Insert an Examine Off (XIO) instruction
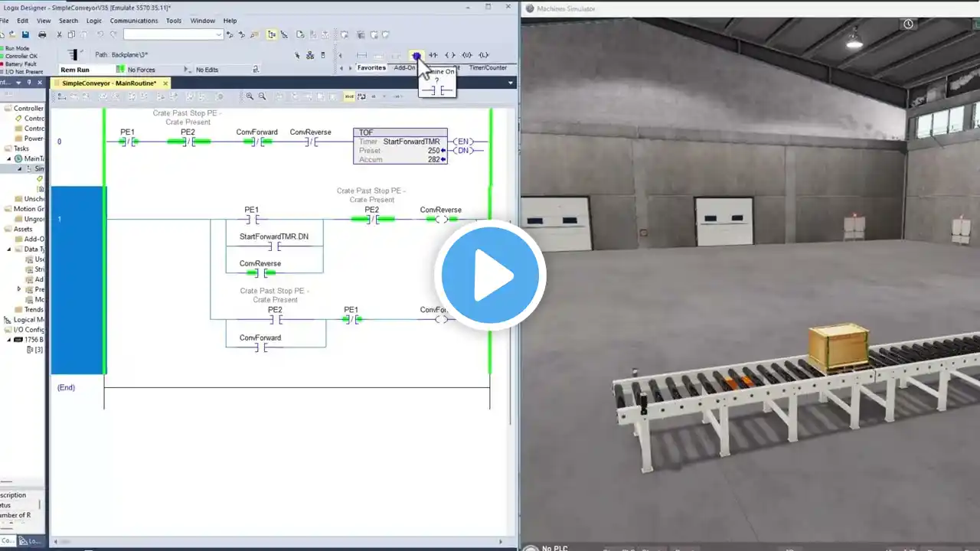The image size is (980, 551). pos(433,55)
